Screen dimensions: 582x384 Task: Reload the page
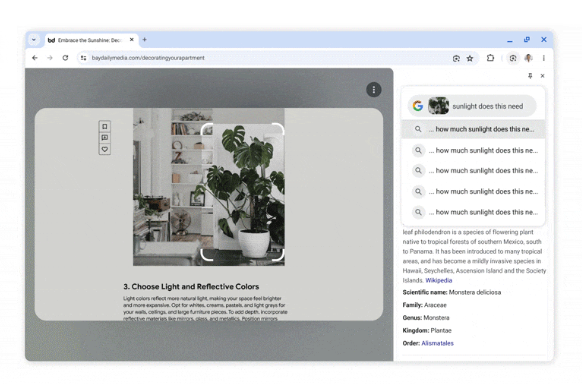click(x=65, y=58)
